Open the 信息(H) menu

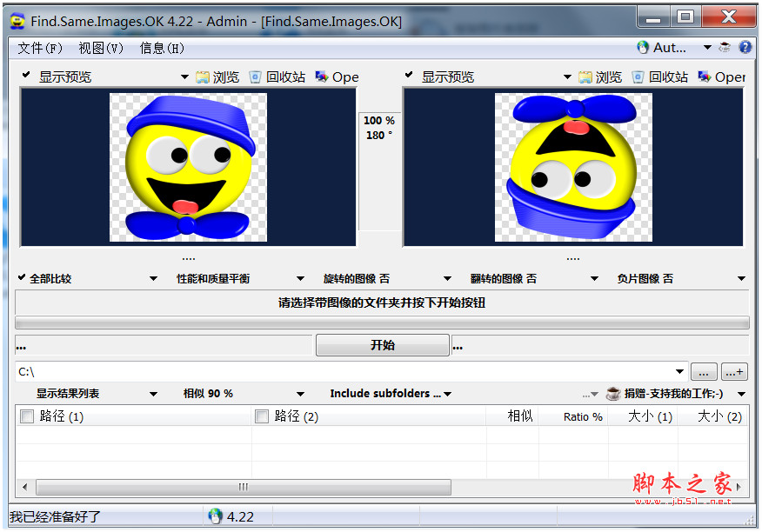162,48
